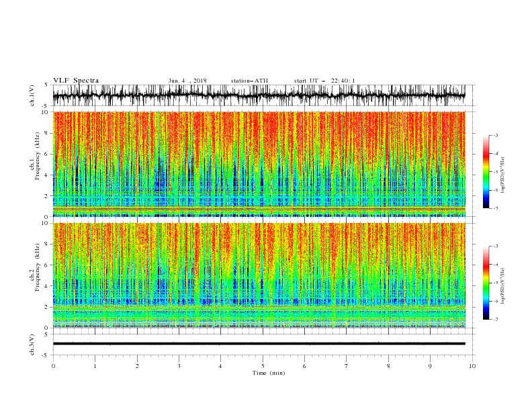The height and width of the screenshot is (411, 532).
Task: Click time axis tick label "8" at the bottom
Action: pos(388,366)
